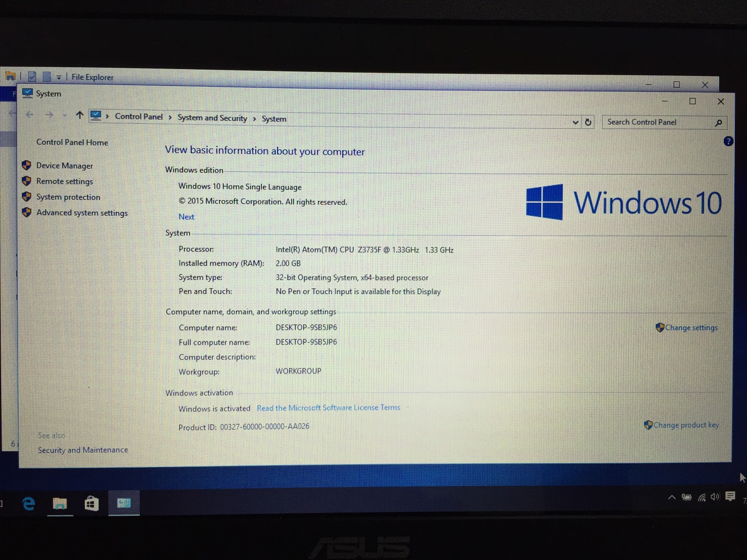This screenshot has width=747, height=560.
Task: Click the Wi-Fi network icon in tray
Action: point(702,497)
